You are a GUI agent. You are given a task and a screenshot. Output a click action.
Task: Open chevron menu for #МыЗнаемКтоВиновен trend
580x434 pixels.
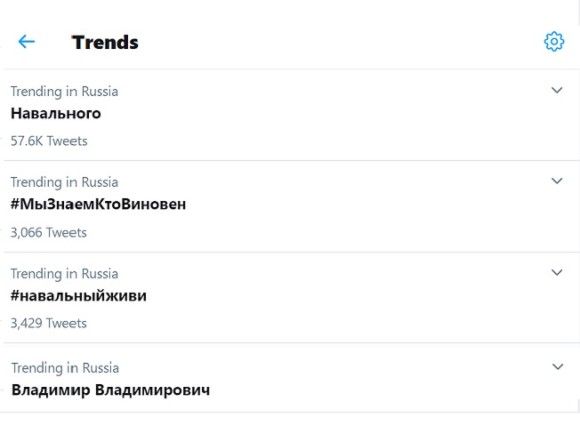click(x=557, y=181)
